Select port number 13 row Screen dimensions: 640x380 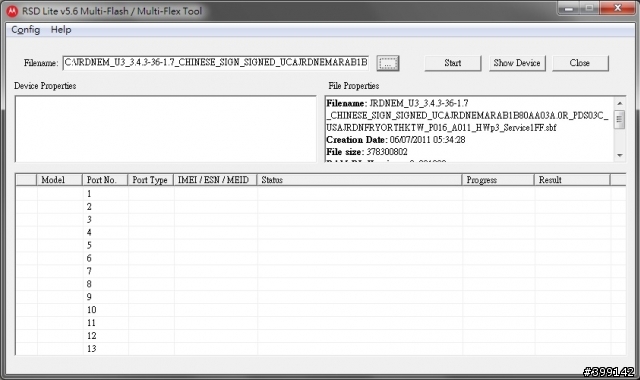point(320,349)
